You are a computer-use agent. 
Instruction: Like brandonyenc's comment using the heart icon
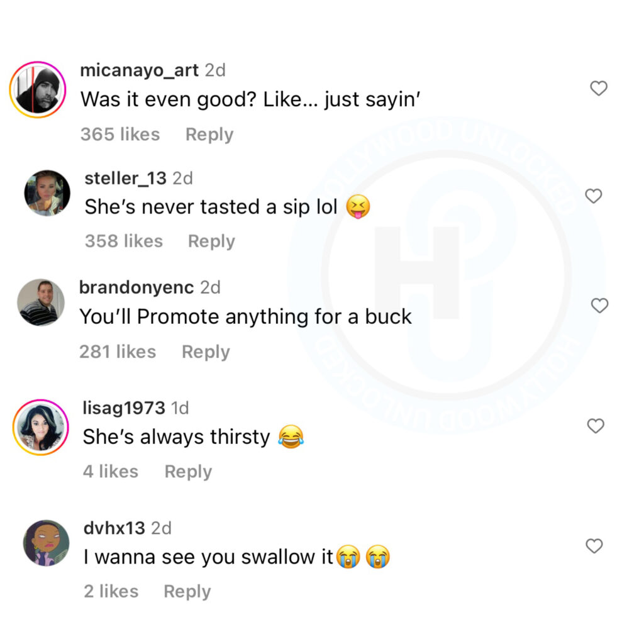[x=599, y=305]
